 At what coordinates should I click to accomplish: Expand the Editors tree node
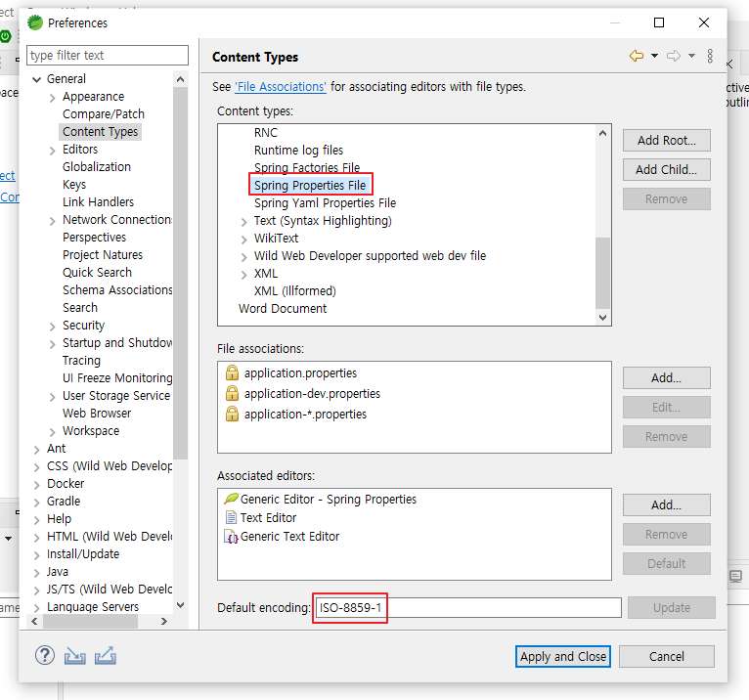pyautogui.click(x=52, y=151)
